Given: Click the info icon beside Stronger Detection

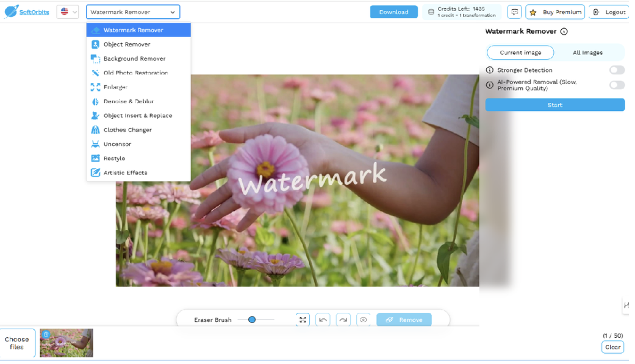Looking at the screenshot, I should (490, 70).
